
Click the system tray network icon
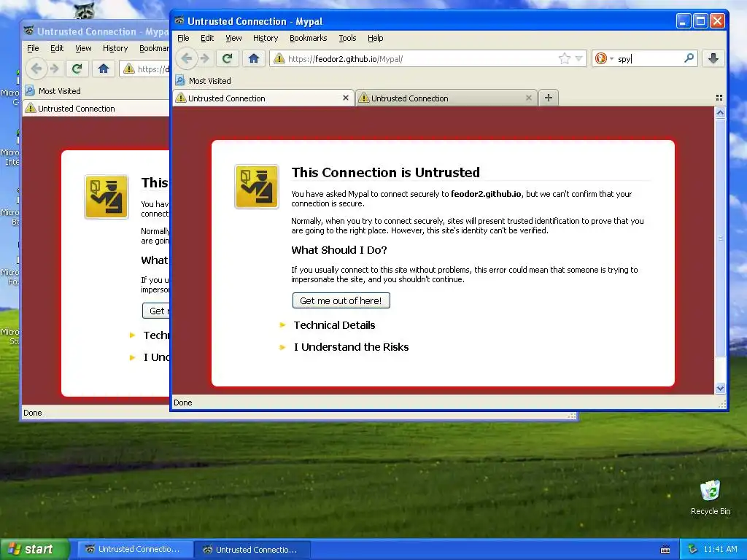click(x=692, y=549)
